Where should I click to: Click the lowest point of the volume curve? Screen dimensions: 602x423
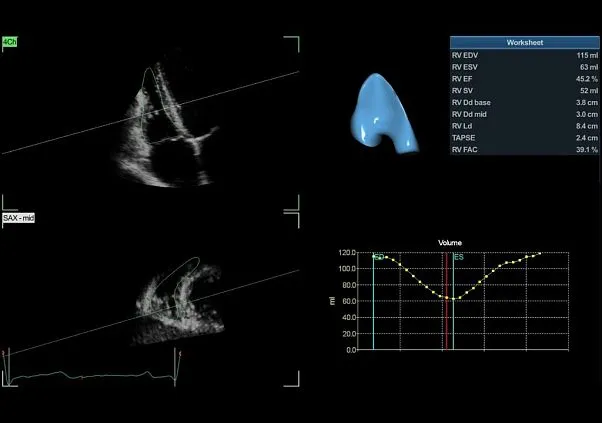coord(452,298)
